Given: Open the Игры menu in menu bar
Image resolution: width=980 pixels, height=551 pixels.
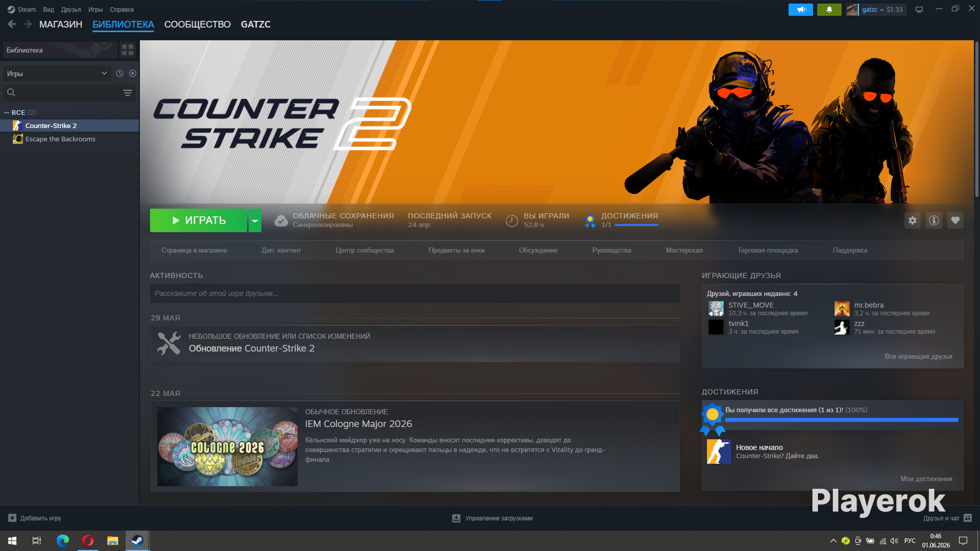Looking at the screenshot, I should (x=95, y=9).
